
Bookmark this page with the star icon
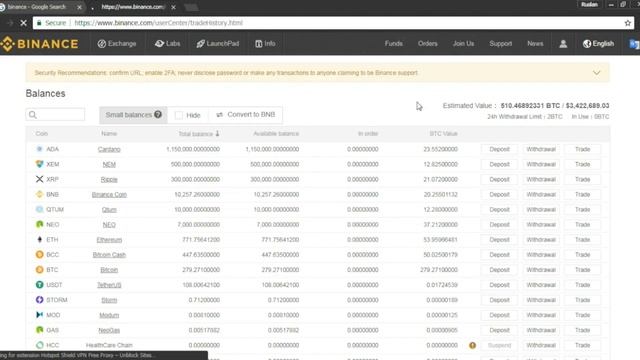[628, 23]
